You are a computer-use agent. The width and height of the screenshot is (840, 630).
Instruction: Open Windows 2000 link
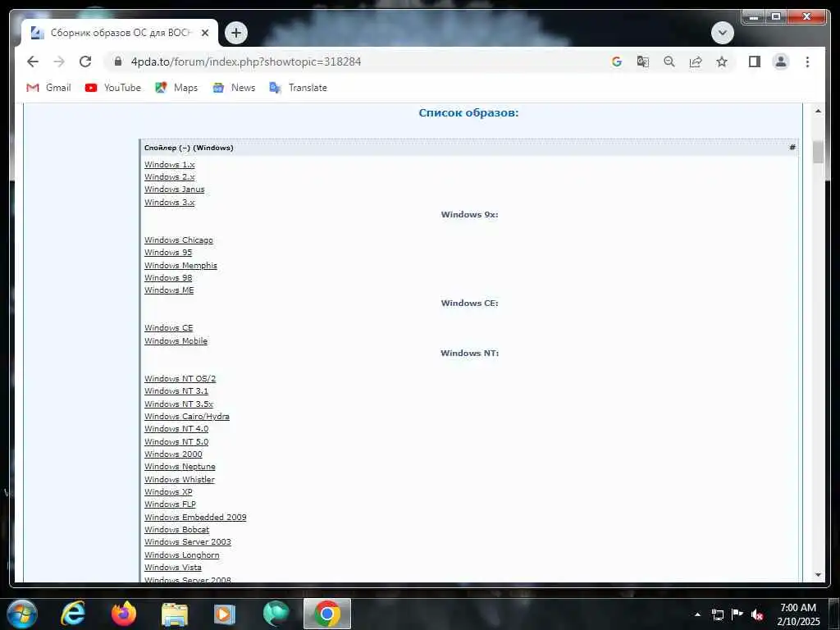[173, 454]
